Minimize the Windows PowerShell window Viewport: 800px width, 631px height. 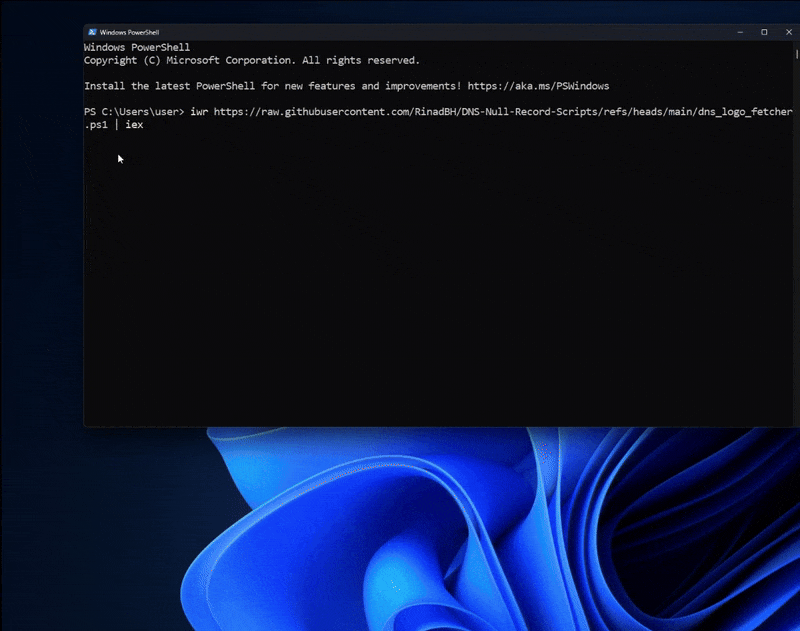(x=740, y=32)
